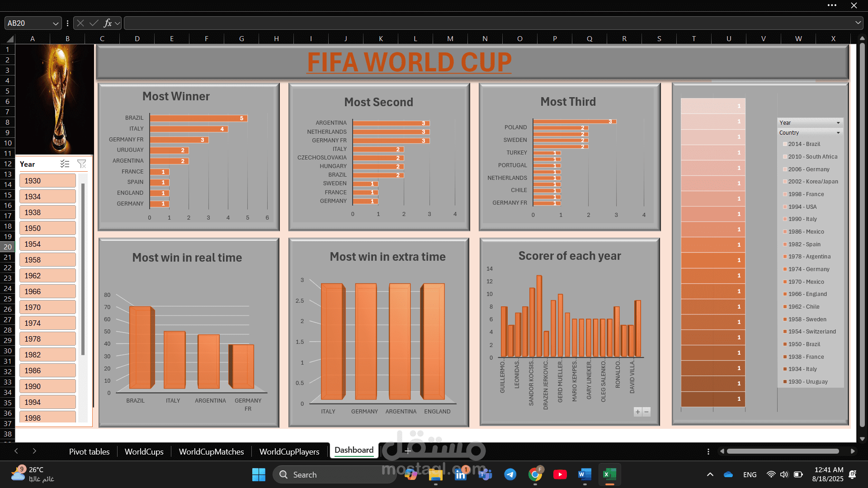Click the + zoom icon on Scorer chart
The width and height of the screenshot is (868, 488).
coord(637,412)
